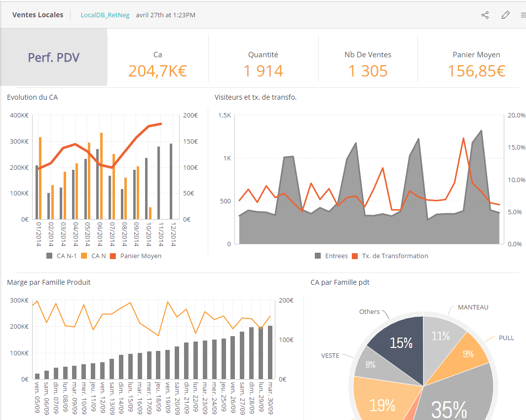Click the Ventes Locales dashboard title
The height and width of the screenshot is (420, 526).
point(38,15)
